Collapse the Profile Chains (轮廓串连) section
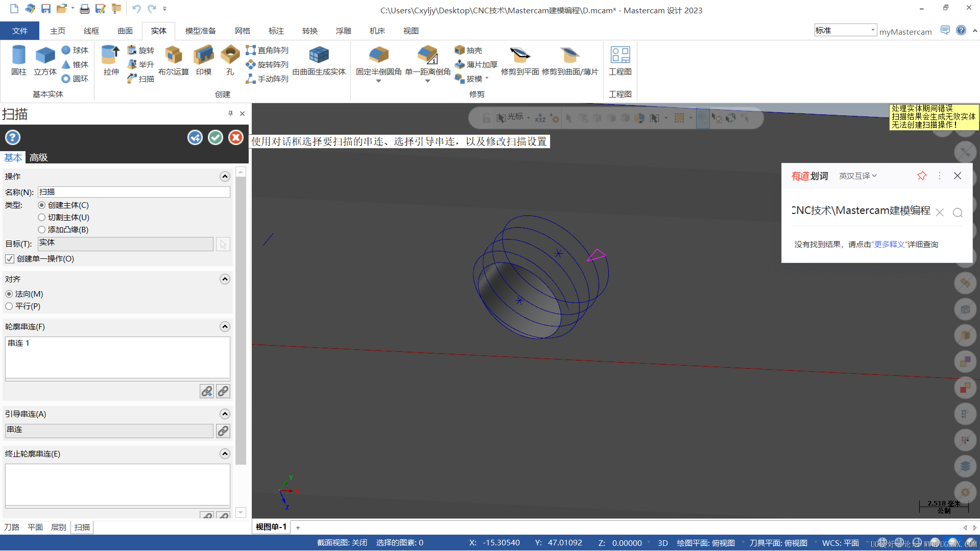Image resolution: width=980 pixels, height=551 pixels. [225, 326]
